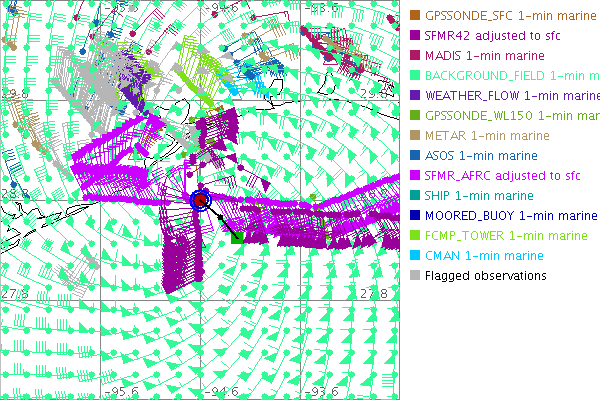Click the 'FCMP_TOWER 1-min marine' legend label
Screen dimensions: 600x400
click(x=506, y=235)
